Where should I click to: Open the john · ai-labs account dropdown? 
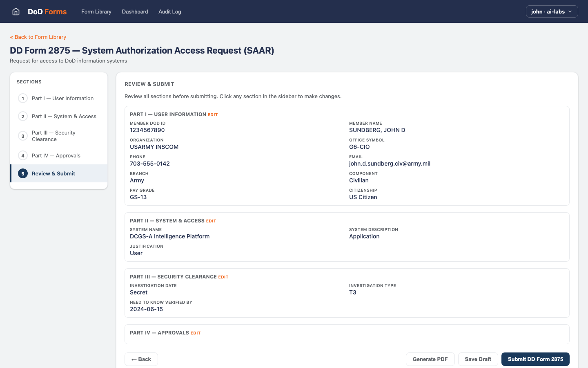coord(552,11)
